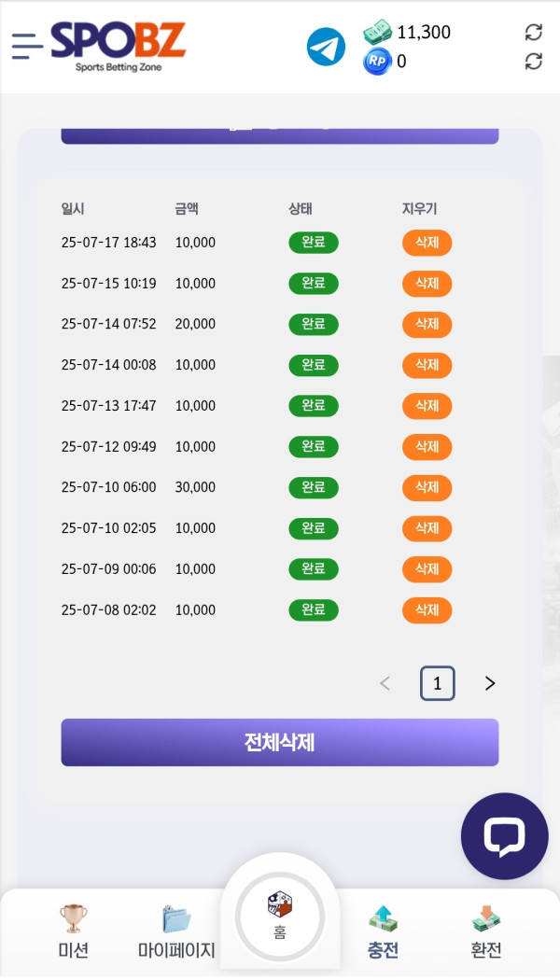Open the Telegram channel icon
Screen dimensions: 560x980
[326, 47]
